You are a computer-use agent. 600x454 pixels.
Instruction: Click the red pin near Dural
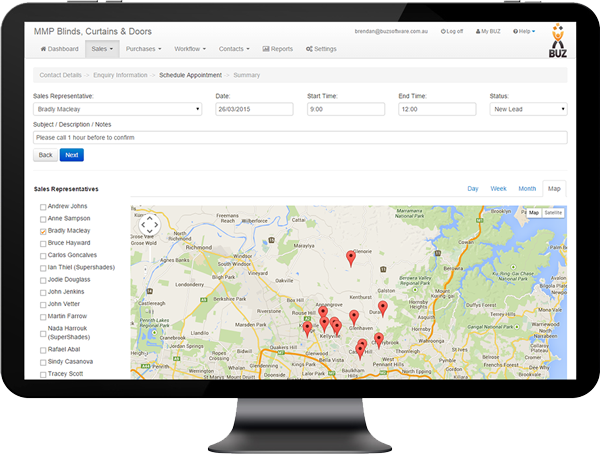click(383, 309)
